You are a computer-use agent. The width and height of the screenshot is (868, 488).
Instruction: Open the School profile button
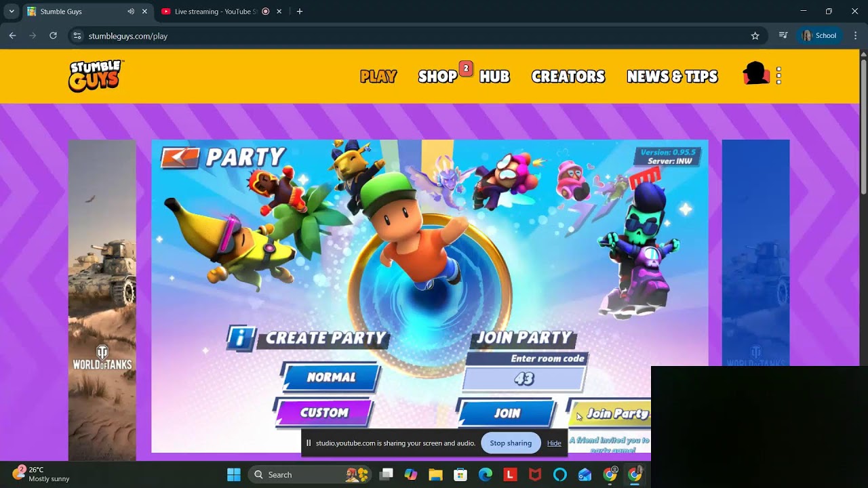[819, 36]
